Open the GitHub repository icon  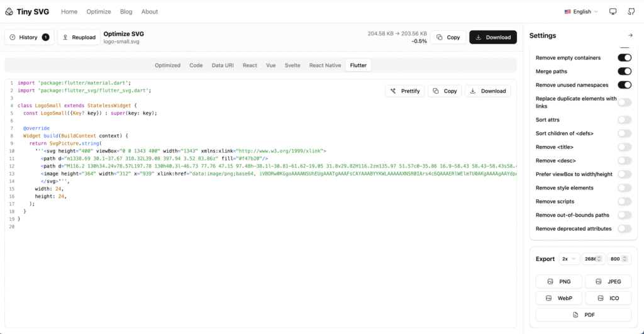(631, 11)
